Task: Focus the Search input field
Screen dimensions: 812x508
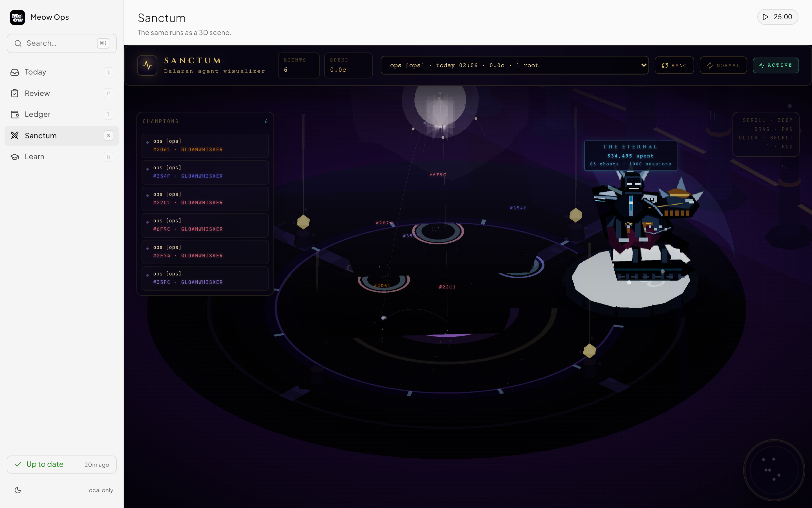Action: (x=62, y=43)
